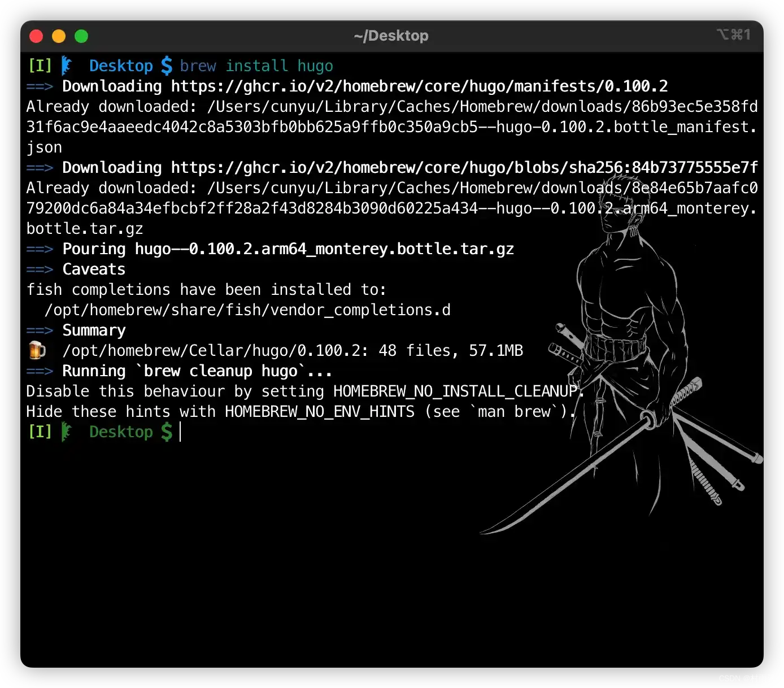
Task: Click the fish icon in the first prompt
Action: (x=67, y=66)
